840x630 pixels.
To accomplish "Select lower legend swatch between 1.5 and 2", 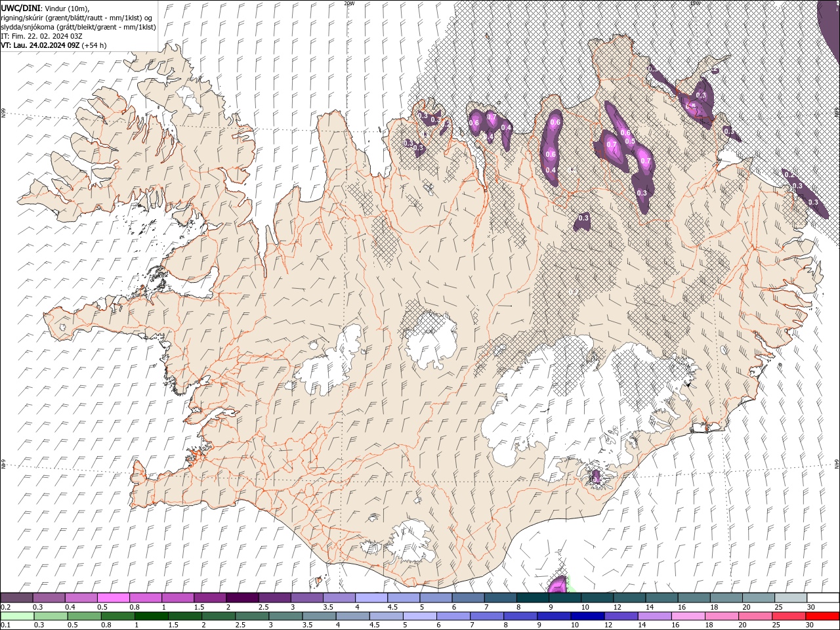I will (x=184, y=616).
